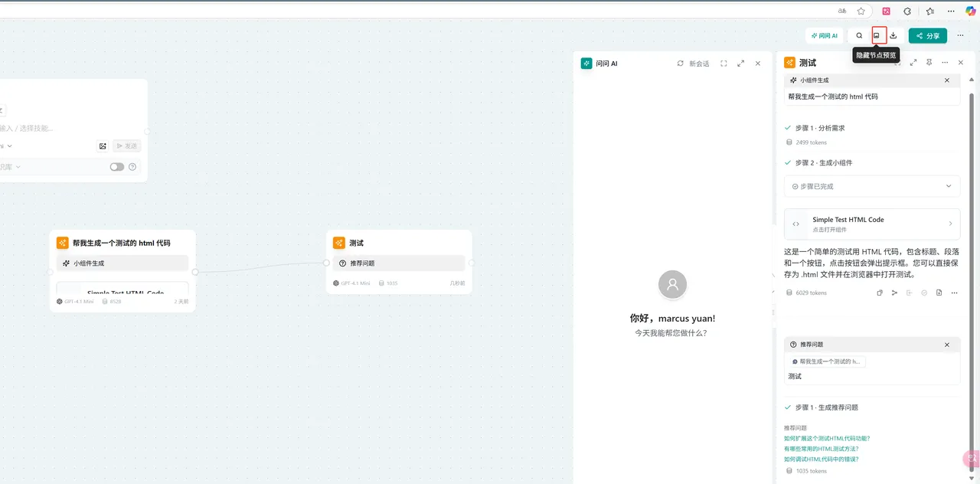
Task: Expand the 问问 AI chat panel diagonally
Action: click(740, 64)
